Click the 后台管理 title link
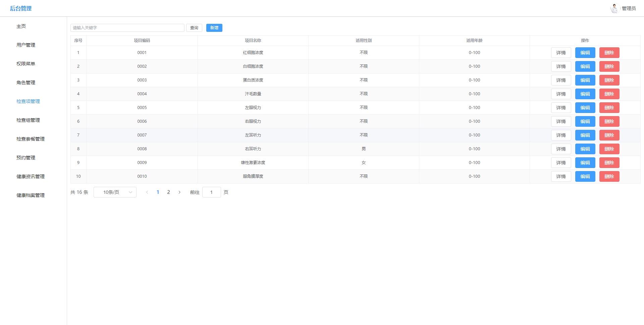 coord(21,8)
